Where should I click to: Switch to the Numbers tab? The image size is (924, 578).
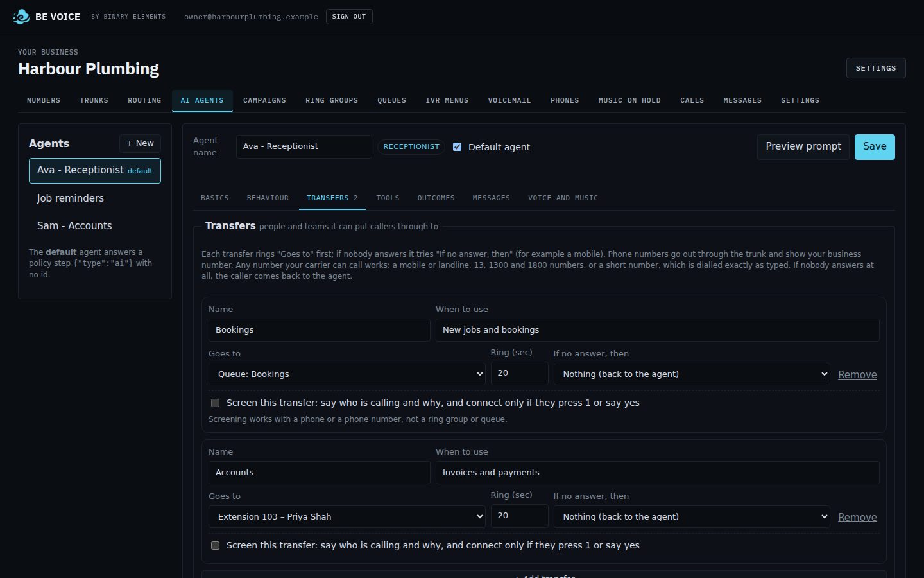click(44, 101)
